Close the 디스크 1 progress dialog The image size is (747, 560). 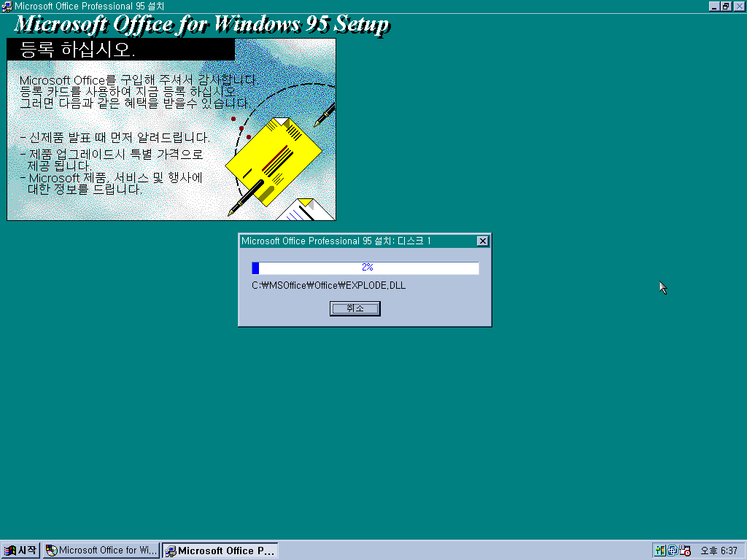483,241
